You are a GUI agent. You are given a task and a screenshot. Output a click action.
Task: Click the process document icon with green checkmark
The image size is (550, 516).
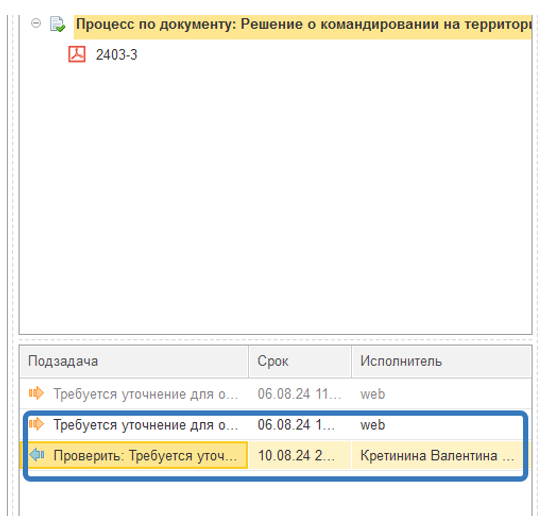pyautogui.click(x=58, y=24)
